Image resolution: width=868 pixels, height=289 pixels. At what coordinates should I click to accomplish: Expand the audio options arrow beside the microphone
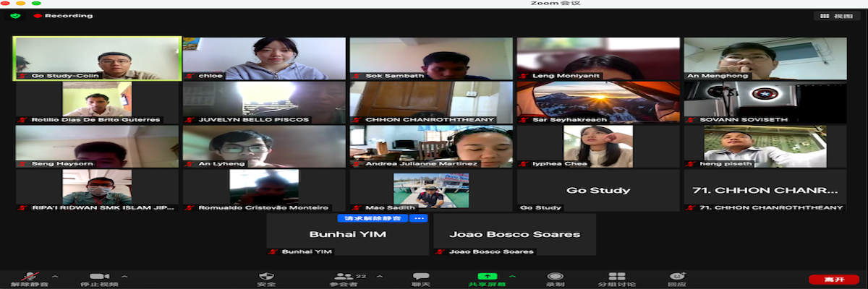click(x=55, y=276)
